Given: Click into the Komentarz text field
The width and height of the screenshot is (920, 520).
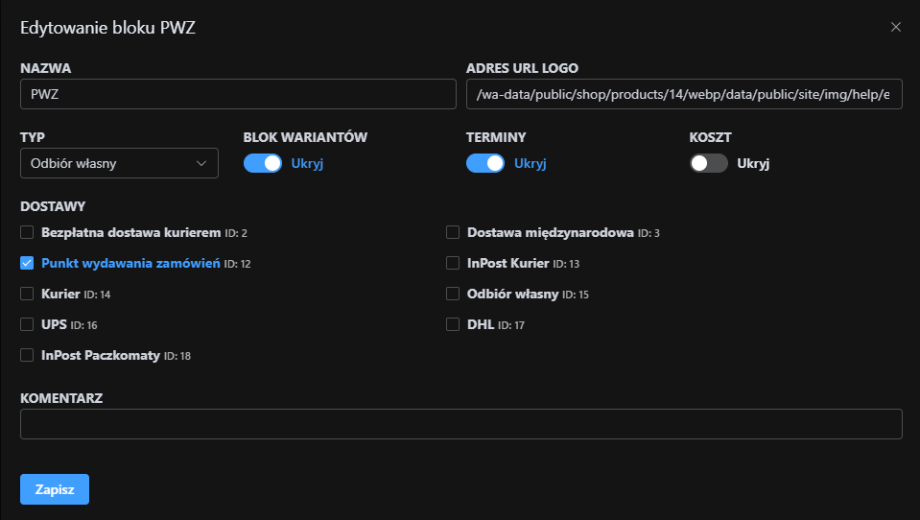Looking at the screenshot, I should click(x=461, y=424).
